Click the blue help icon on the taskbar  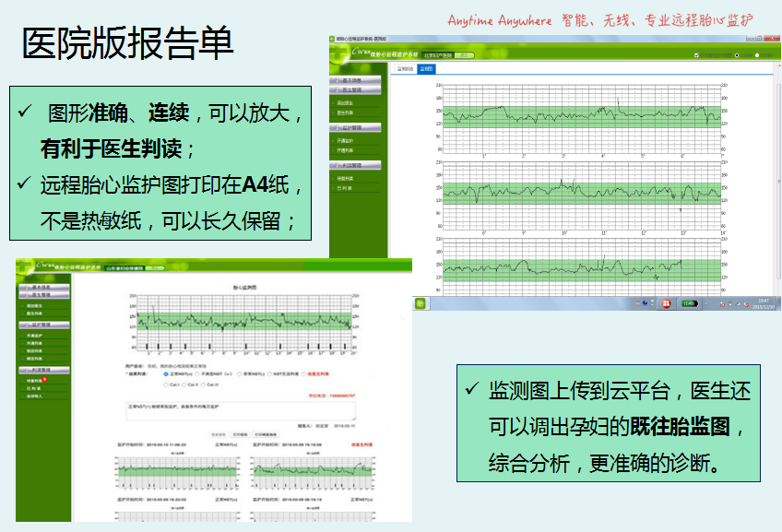point(645,303)
